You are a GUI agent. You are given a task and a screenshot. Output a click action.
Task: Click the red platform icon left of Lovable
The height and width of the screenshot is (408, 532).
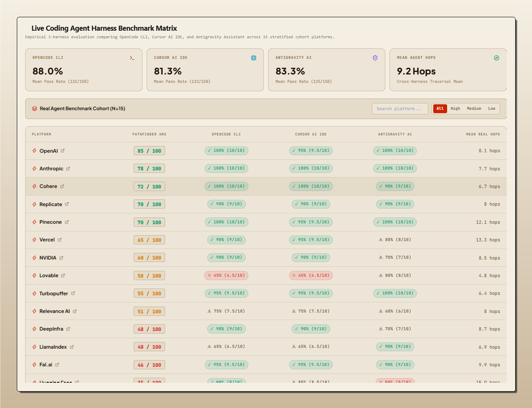[34, 276]
